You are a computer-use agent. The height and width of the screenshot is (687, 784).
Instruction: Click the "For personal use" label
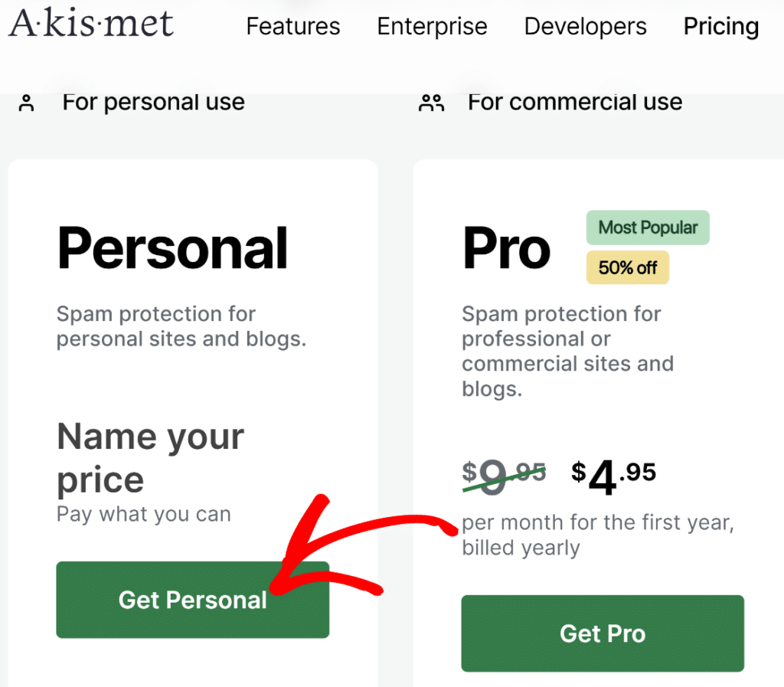click(x=153, y=101)
